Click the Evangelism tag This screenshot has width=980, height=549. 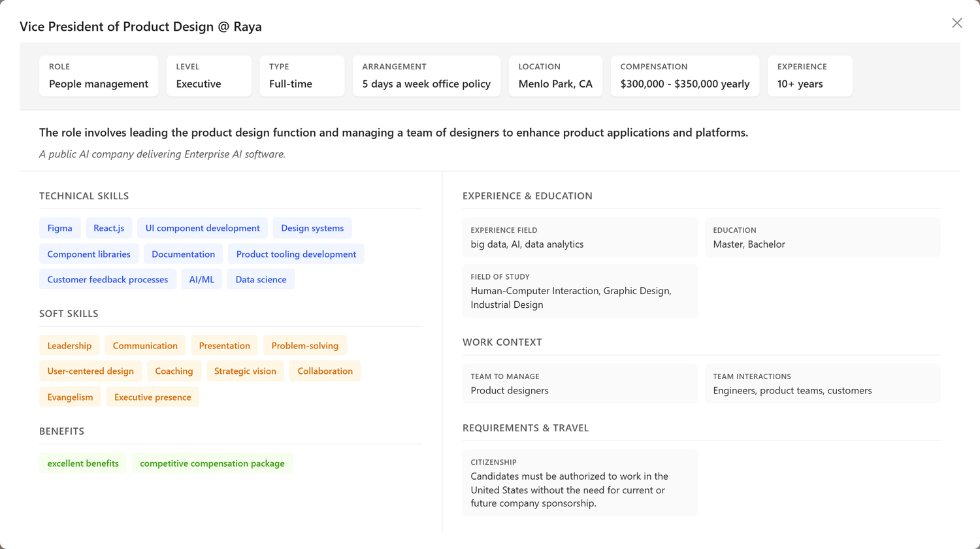click(70, 397)
